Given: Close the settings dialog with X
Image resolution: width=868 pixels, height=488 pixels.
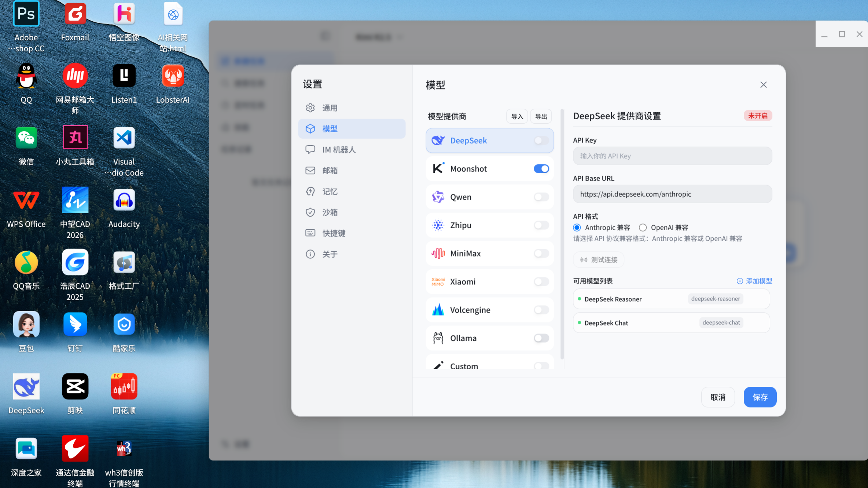Looking at the screenshot, I should point(763,85).
